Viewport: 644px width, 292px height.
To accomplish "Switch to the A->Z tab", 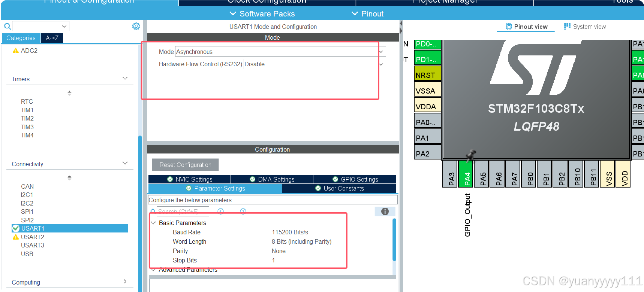I will coord(52,38).
